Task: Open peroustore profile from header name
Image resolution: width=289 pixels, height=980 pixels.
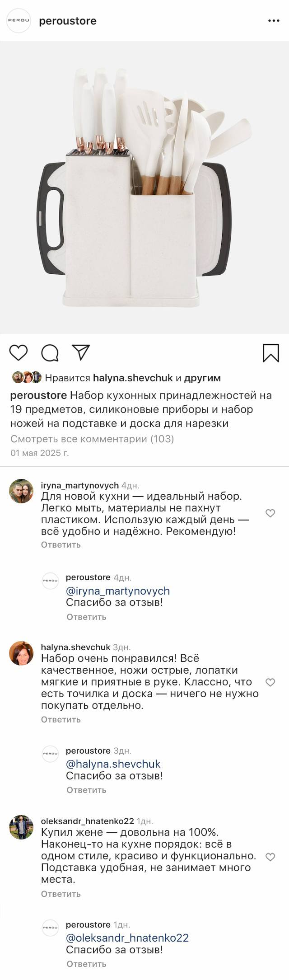Action: [x=68, y=21]
